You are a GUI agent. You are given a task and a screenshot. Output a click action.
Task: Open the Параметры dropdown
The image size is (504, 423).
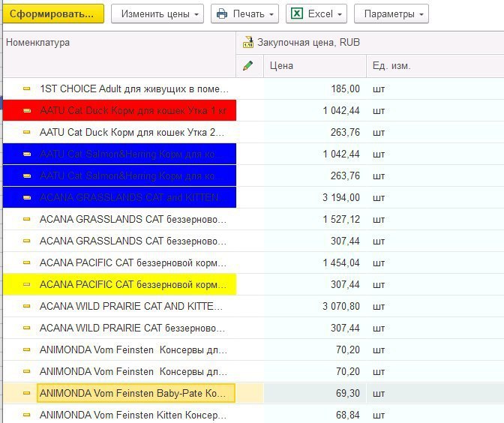[391, 13]
